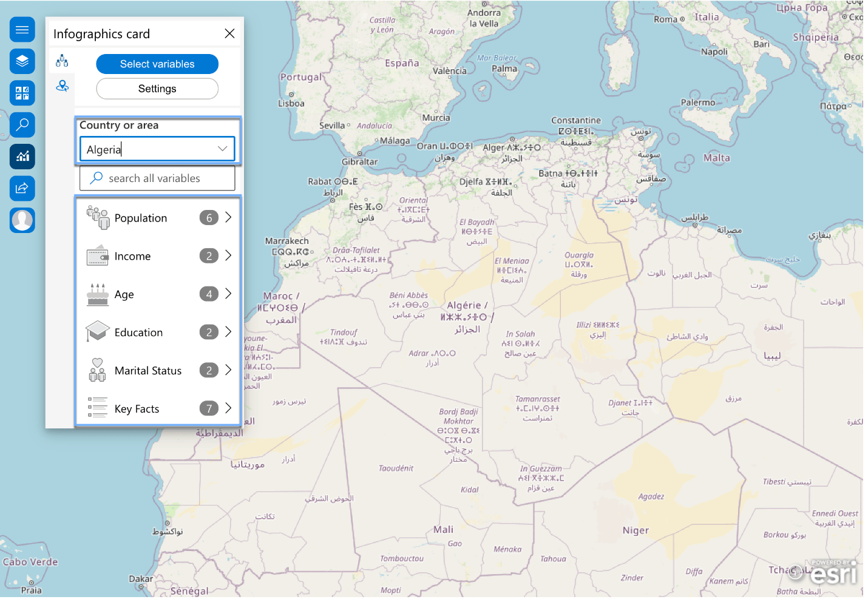The image size is (868, 605).
Task: Select the Income variable category label
Action: (x=132, y=256)
